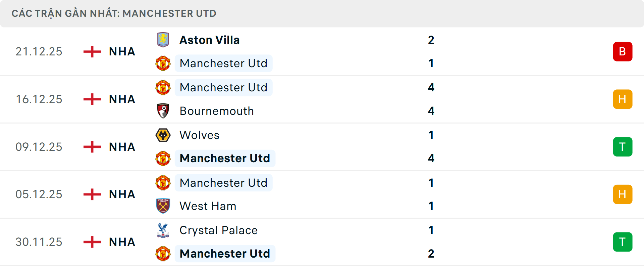Click orange H badge for West Ham match
Screen dimensions: 644x266
623,194
